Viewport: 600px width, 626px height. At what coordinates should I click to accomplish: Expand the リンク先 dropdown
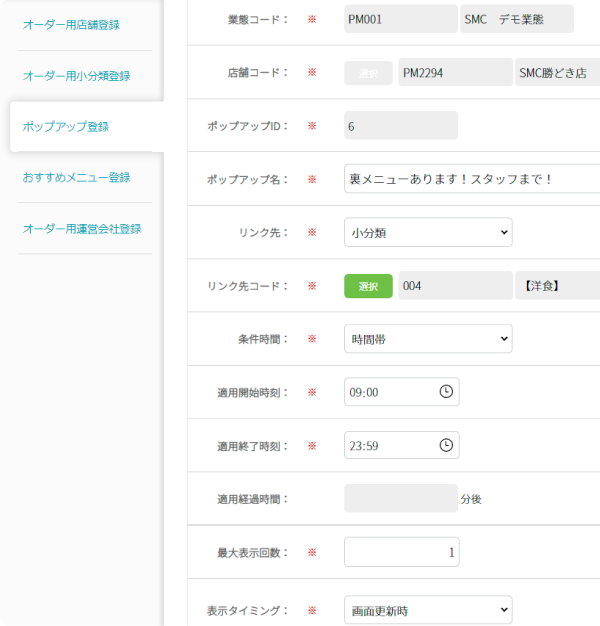pyautogui.click(x=427, y=232)
